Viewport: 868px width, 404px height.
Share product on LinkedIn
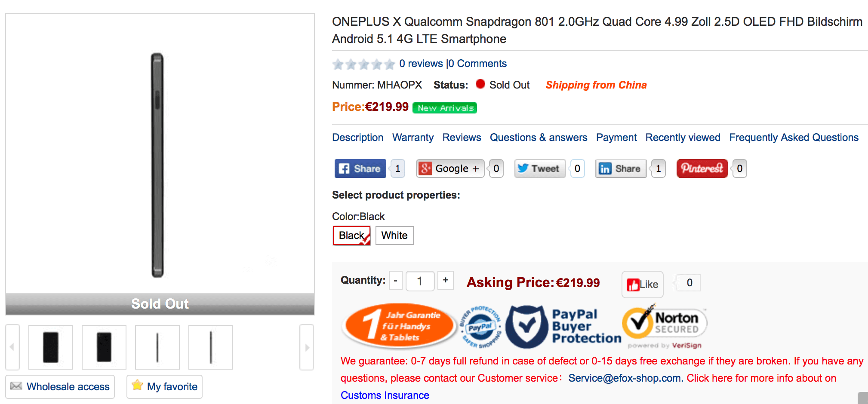click(621, 168)
